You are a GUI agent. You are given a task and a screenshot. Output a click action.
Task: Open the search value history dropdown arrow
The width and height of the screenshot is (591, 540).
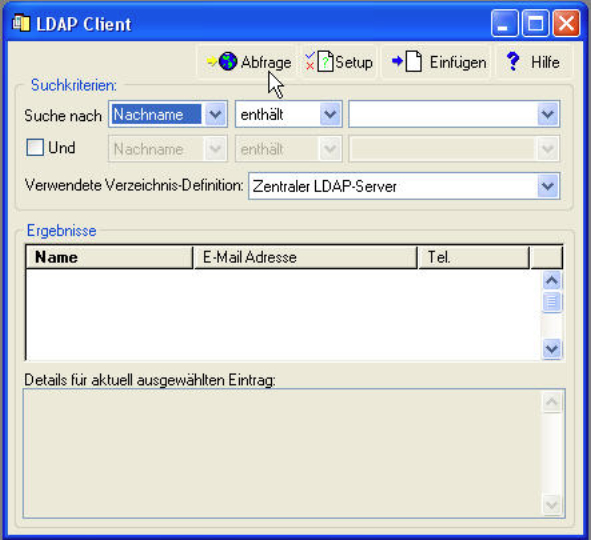pos(548,114)
